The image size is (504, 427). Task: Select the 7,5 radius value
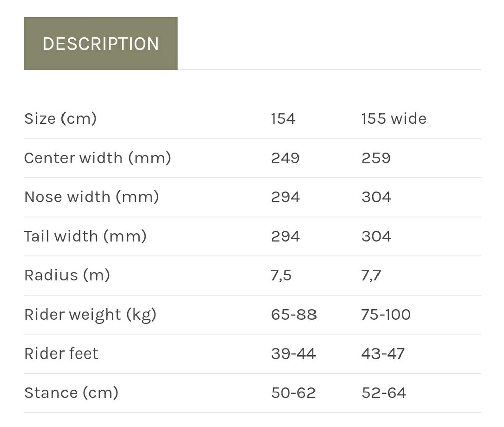pos(281,275)
